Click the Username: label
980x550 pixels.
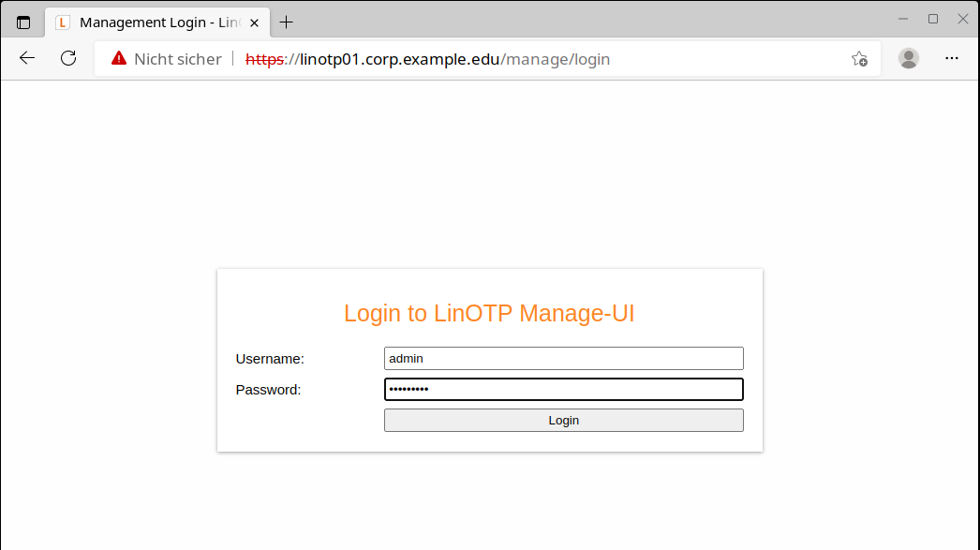pos(270,359)
